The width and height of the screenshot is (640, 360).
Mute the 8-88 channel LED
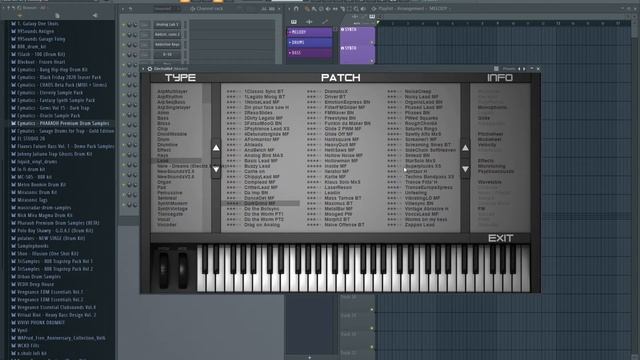click(x=124, y=54)
